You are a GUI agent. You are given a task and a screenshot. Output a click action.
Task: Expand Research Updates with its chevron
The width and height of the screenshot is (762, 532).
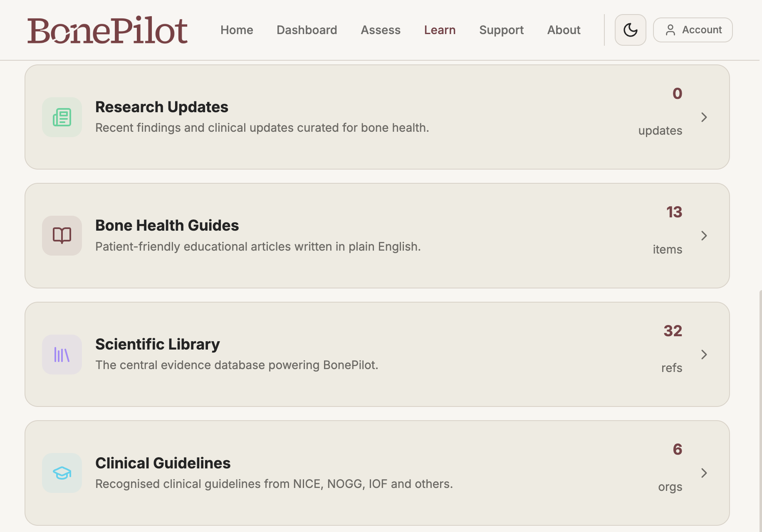tap(704, 117)
